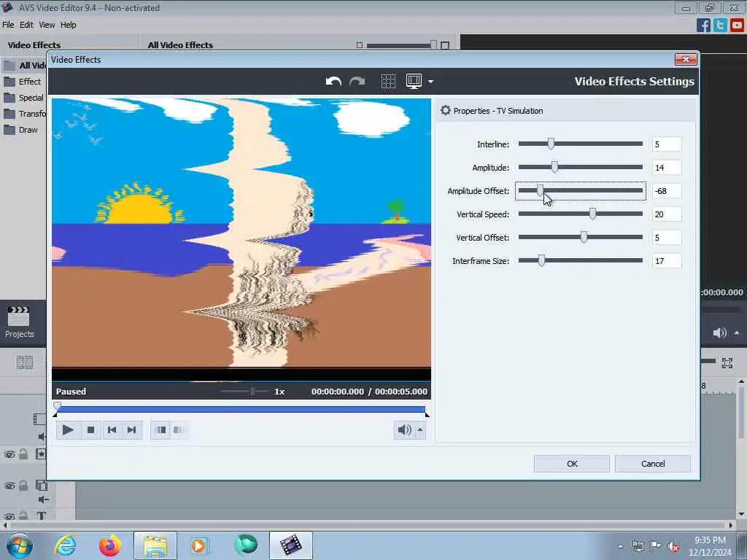Go to next frame
747x560 pixels.
[132, 430]
